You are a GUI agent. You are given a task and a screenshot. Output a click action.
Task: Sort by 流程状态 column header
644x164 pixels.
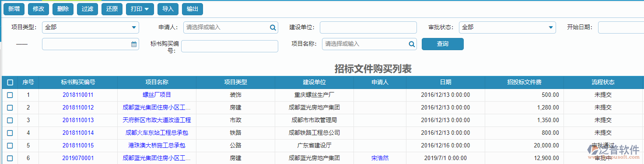click(603, 82)
